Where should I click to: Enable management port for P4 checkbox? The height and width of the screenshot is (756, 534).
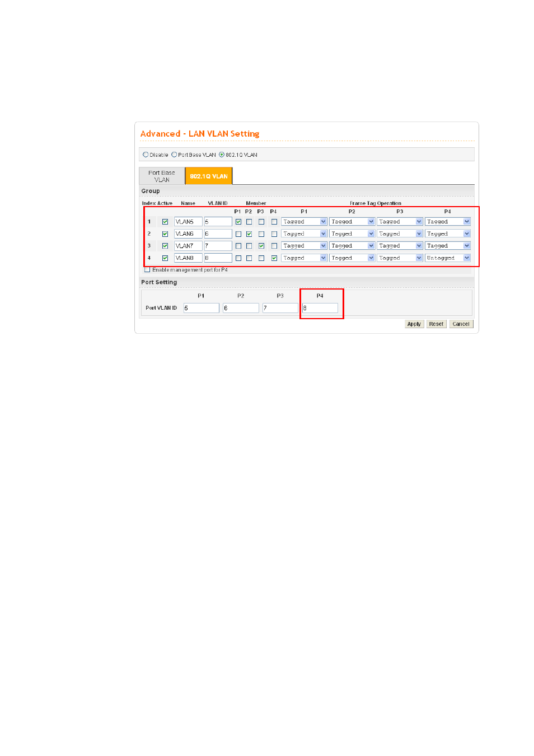pos(147,270)
